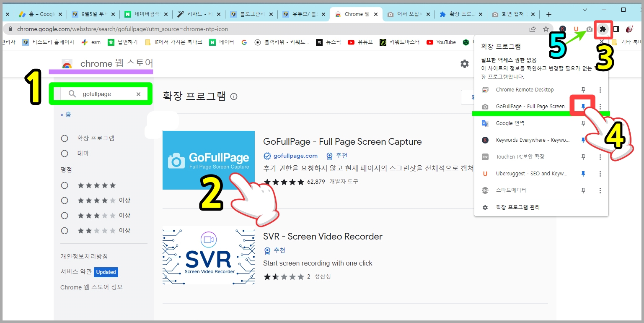Toggle pin for Chrome Remote Desktop
The image size is (644, 323).
[x=583, y=90]
